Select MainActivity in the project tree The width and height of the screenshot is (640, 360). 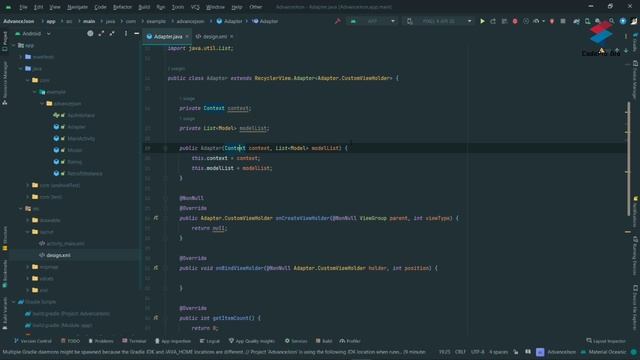(81, 138)
